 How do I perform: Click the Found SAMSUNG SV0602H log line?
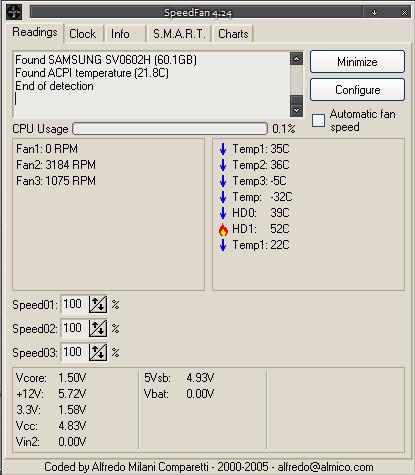coord(106,60)
